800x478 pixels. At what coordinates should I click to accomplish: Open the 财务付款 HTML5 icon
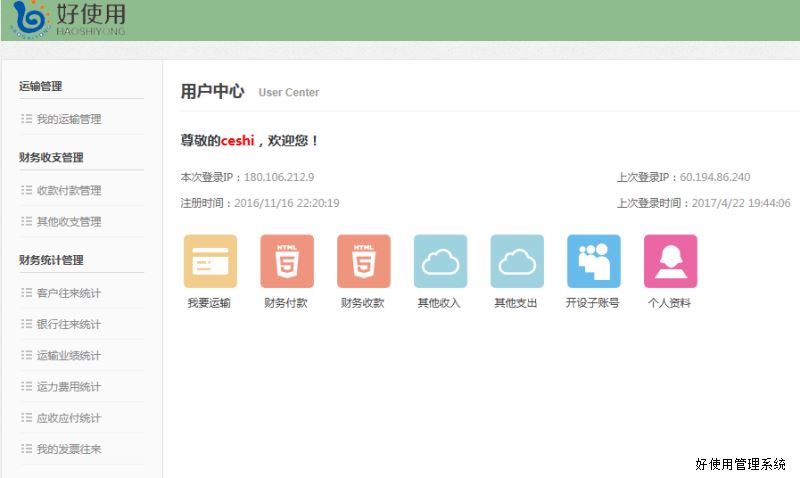287,261
